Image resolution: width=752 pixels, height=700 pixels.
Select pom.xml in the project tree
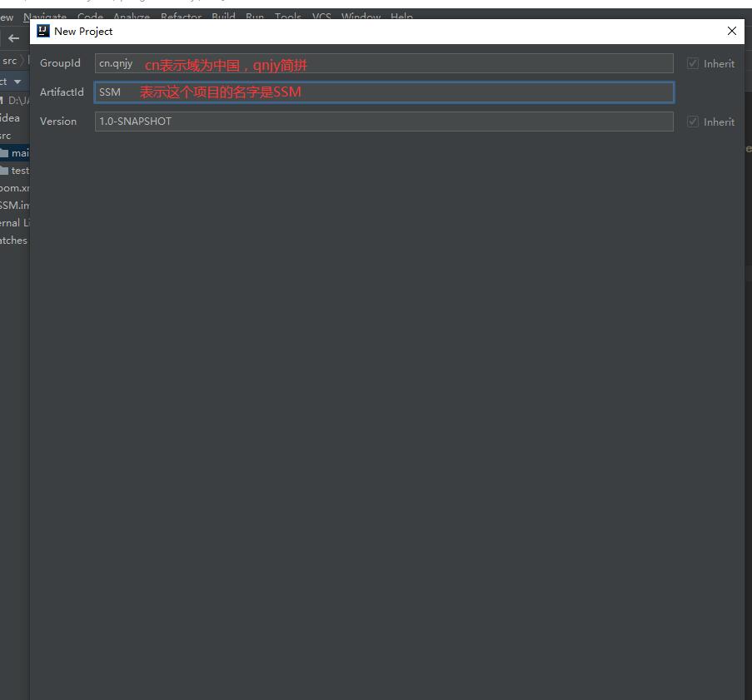pos(14,188)
